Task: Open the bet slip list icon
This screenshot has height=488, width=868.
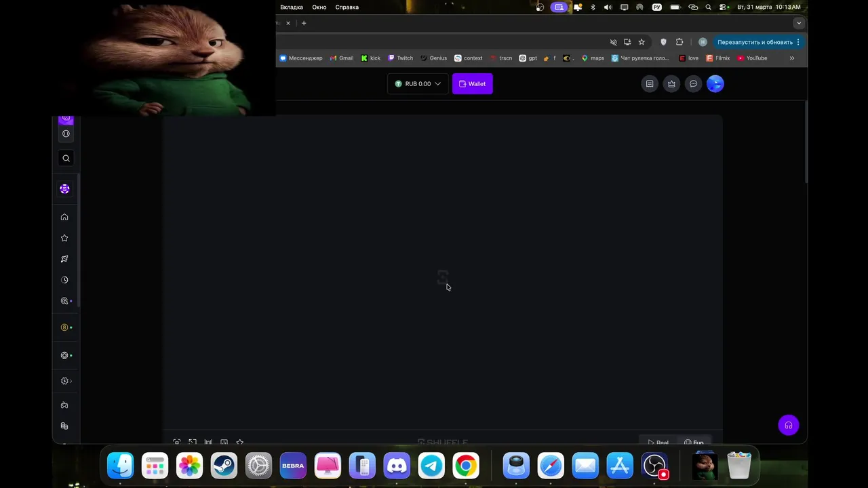Action: [x=650, y=84]
